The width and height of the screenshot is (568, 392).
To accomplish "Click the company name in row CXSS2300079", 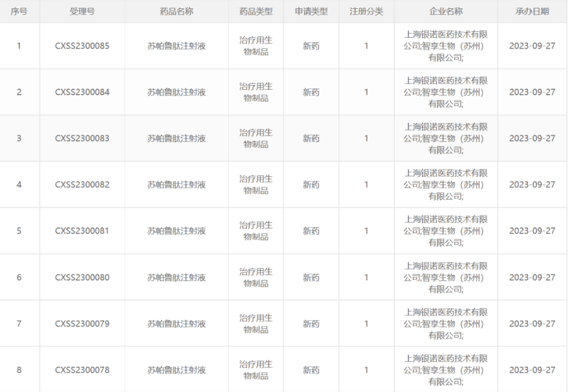I will [446, 324].
